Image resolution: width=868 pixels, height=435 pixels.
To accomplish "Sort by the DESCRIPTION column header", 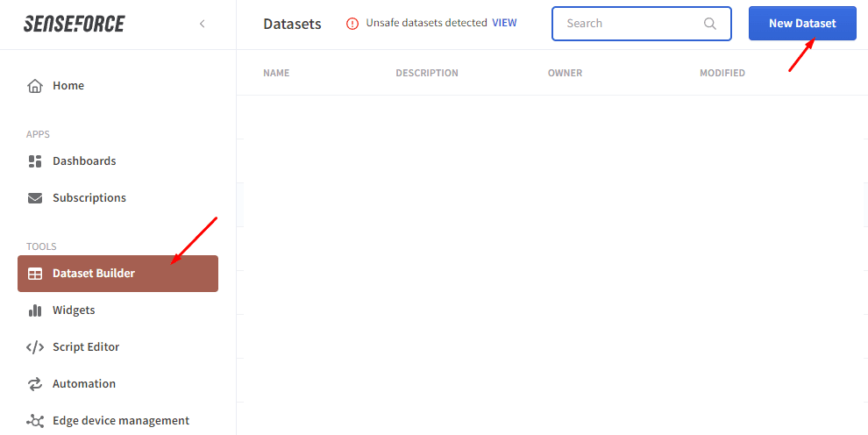I will point(427,73).
